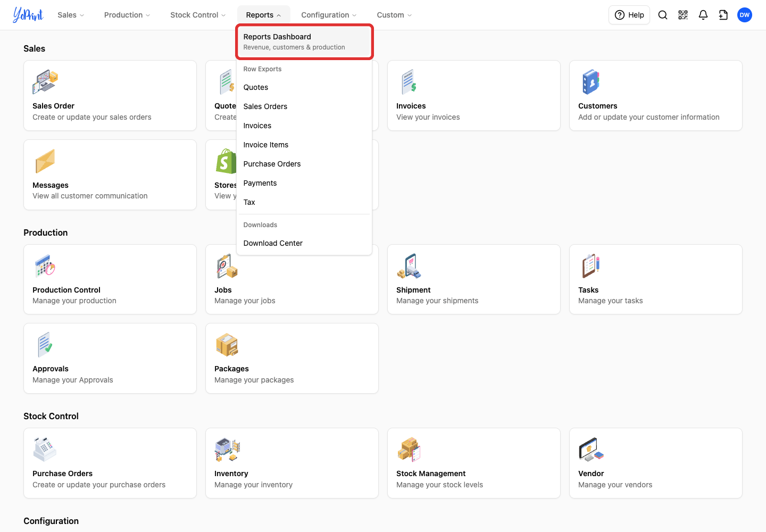Select Invoices in Reports dropdown
Viewport: 766px width, 532px height.
tap(304, 126)
